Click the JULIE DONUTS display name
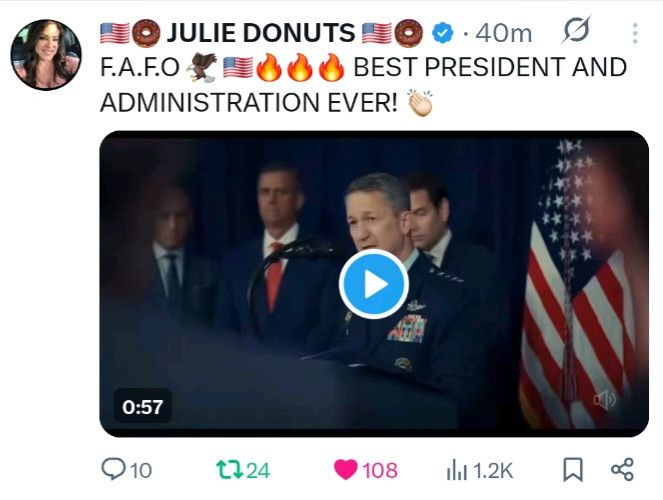 pos(261,33)
